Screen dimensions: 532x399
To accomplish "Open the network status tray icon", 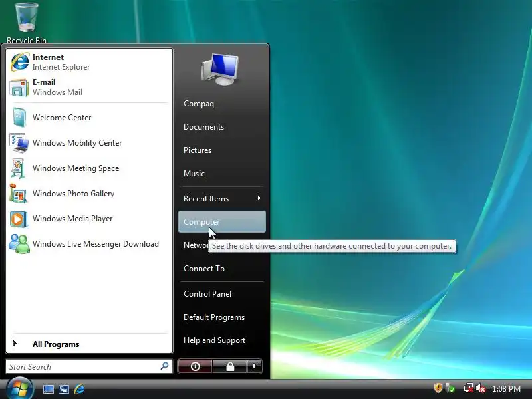I will [x=469, y=388].
